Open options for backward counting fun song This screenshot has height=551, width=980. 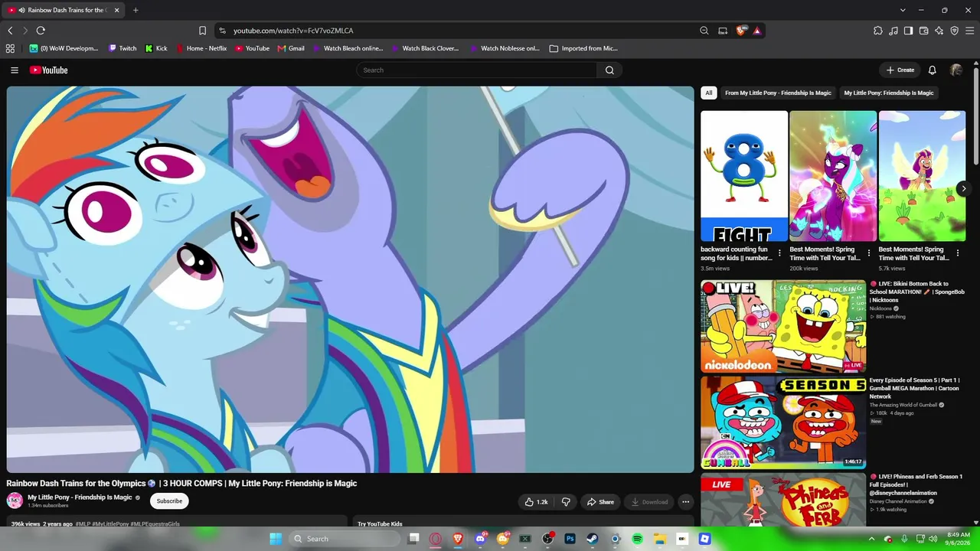point(779,253)
